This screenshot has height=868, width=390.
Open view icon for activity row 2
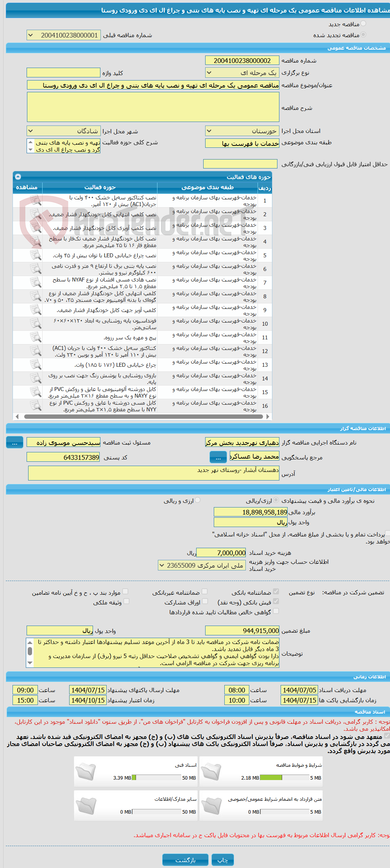coord(36,214)
